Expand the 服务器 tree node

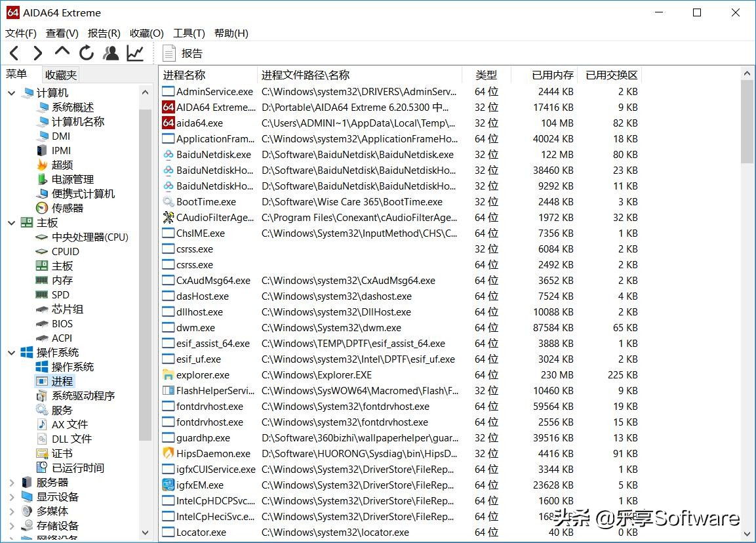click(x=12, y=482)
